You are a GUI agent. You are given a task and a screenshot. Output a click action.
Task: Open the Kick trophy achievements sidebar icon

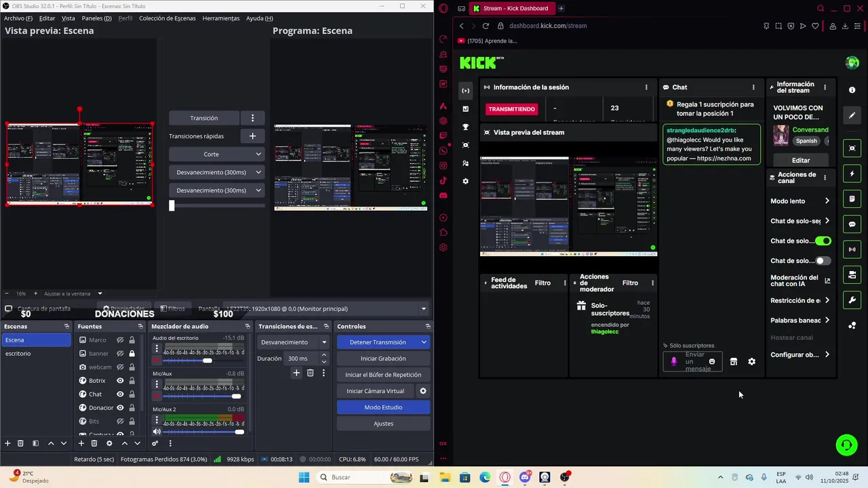[x=465, y=127]
